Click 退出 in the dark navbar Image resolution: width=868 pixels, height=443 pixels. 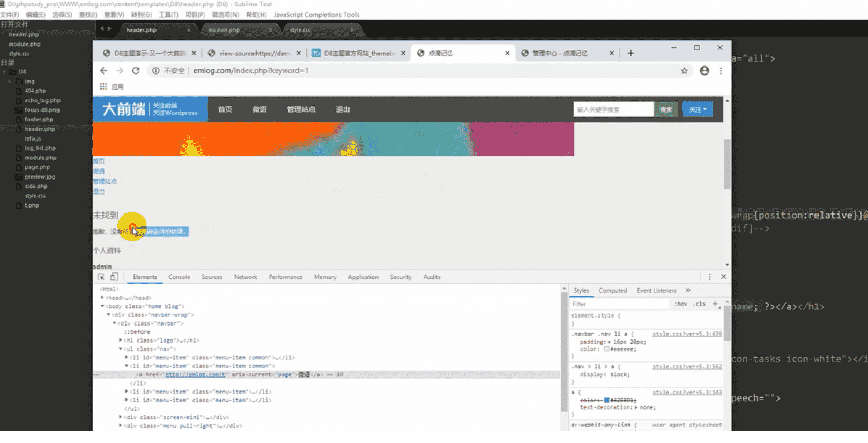343,109
